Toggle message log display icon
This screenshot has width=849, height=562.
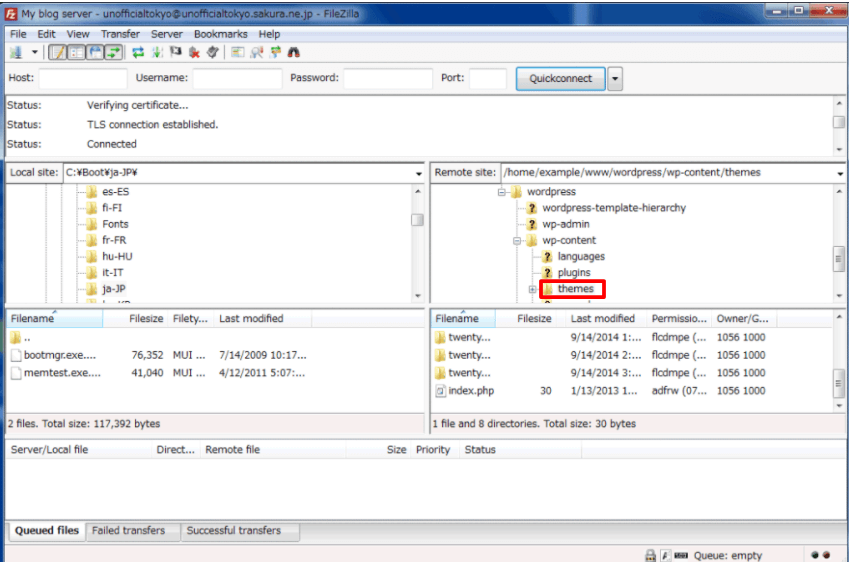[x=58, y=53]
